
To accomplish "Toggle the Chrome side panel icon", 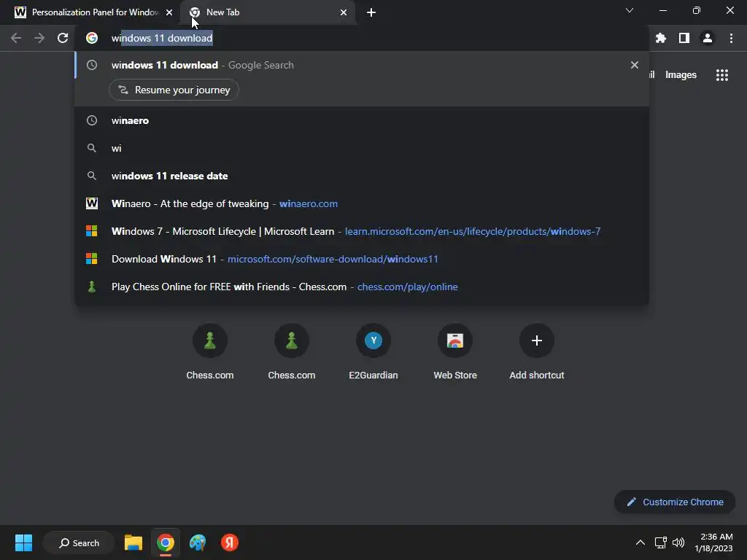I will (684, 38).
